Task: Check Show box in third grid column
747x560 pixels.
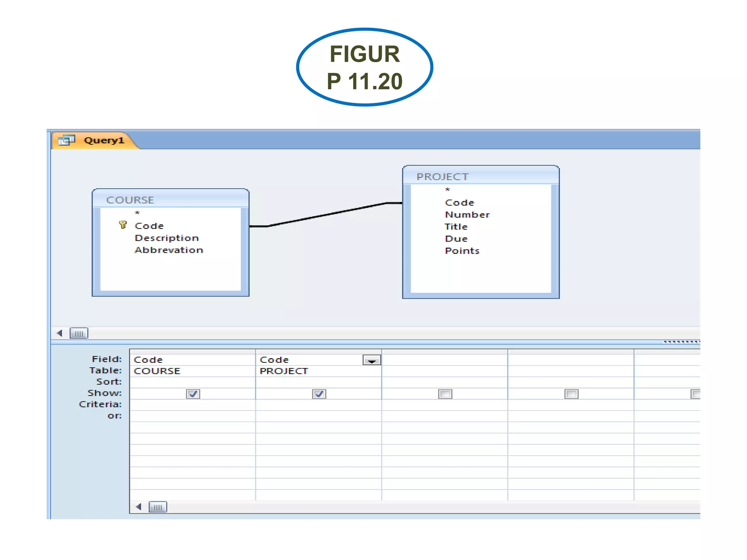Action: [445, 394]
